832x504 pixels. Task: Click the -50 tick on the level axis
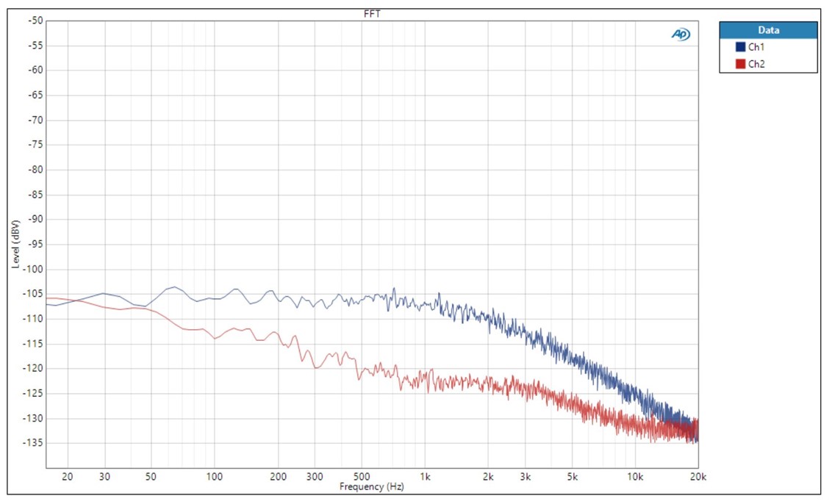pyautogui.click(x=35, y=21)
